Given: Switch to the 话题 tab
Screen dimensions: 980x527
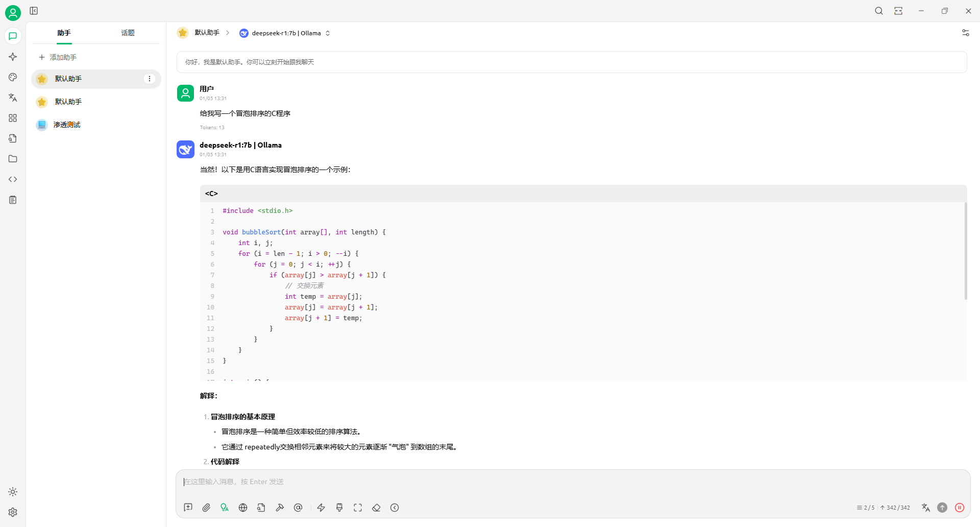Looking at the screenshot, I should coord(128,33).
